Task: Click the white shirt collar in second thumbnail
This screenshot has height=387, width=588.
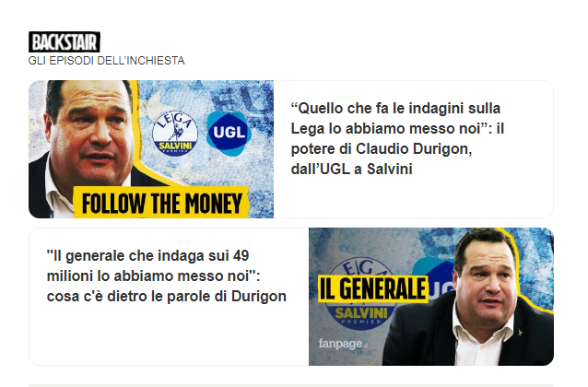Action: (482, 339)
